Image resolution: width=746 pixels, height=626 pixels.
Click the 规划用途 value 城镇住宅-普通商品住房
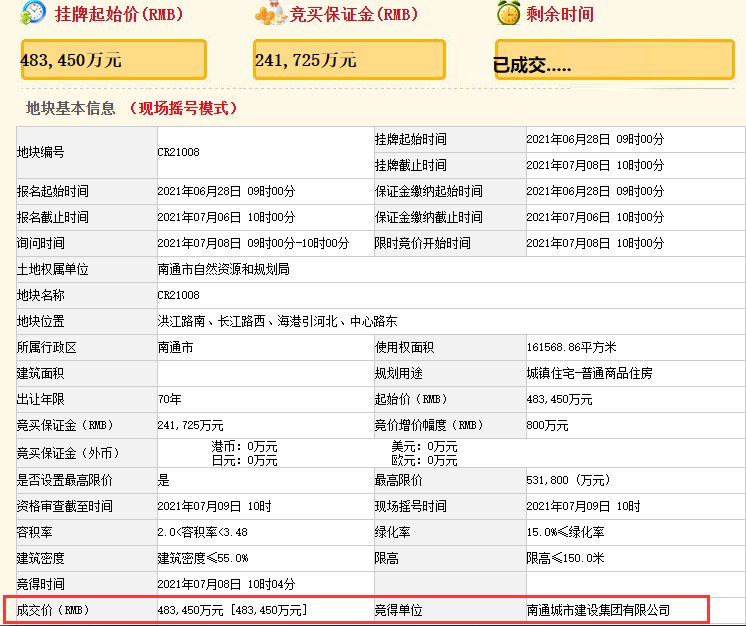coord(589,373)
